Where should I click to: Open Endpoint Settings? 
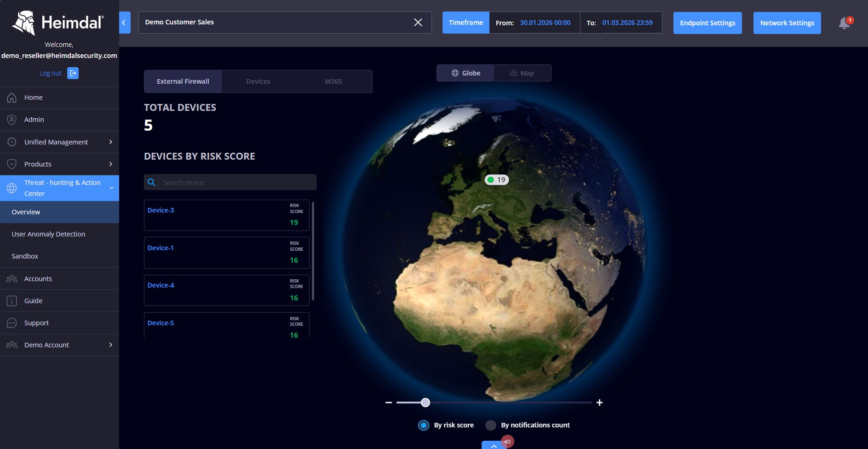point(707,23)
